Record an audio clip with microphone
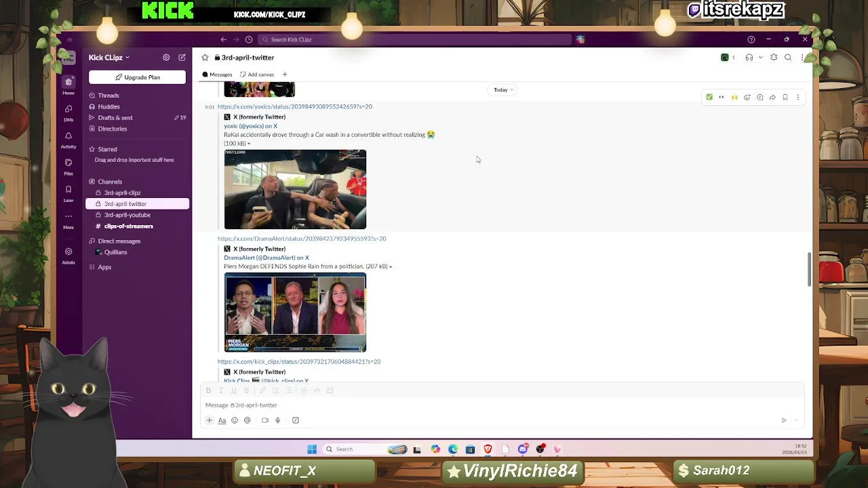Image resolution: width=868 pixels, height=488 pixels. click(x=277, y=420)
